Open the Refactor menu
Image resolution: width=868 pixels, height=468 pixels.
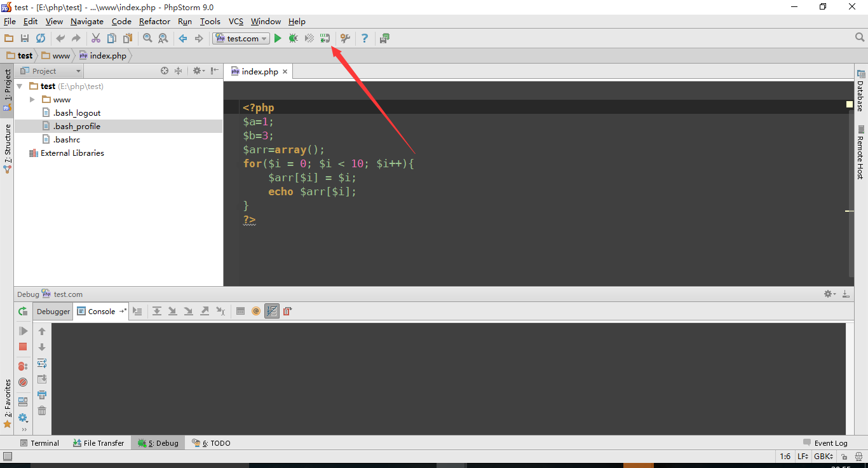pyautogui.click(x=154, y=21)
